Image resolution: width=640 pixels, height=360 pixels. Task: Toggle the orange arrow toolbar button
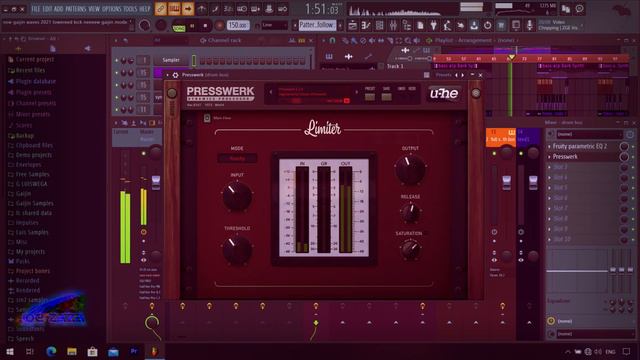[188, 9]
